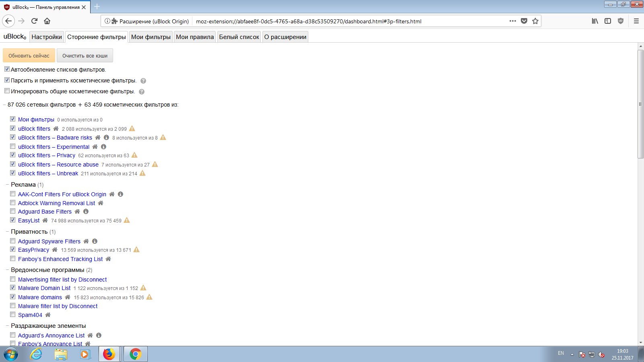The width and height of the screenshot is (644, 362).
Task: Open info icon for AAK-Cont Filters
Action: [120, 194]
